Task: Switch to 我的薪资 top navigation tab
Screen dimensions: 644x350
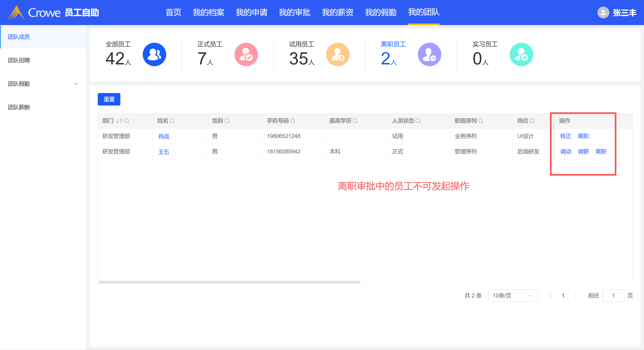Action: tap(338, 13)
